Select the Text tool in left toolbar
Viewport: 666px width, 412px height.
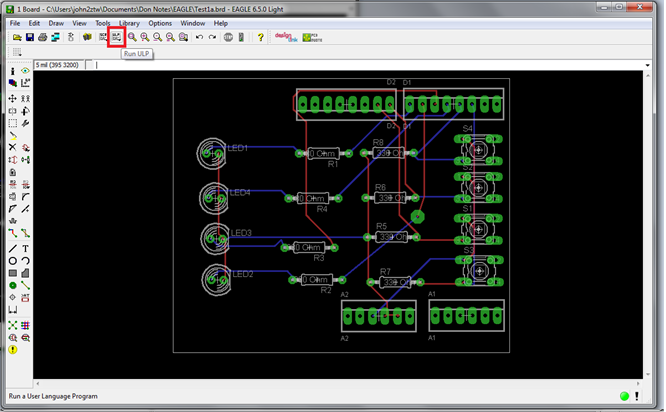pos(25,248)
